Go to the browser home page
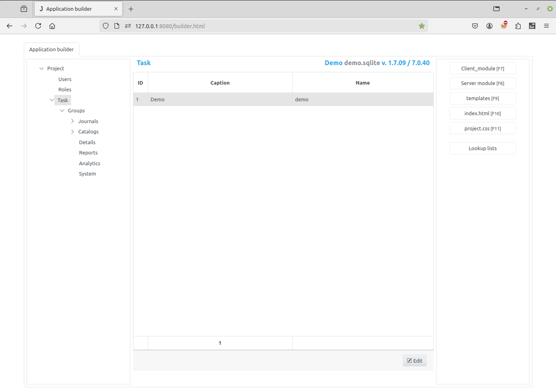556x392 pixels. (x=52, y=25)
